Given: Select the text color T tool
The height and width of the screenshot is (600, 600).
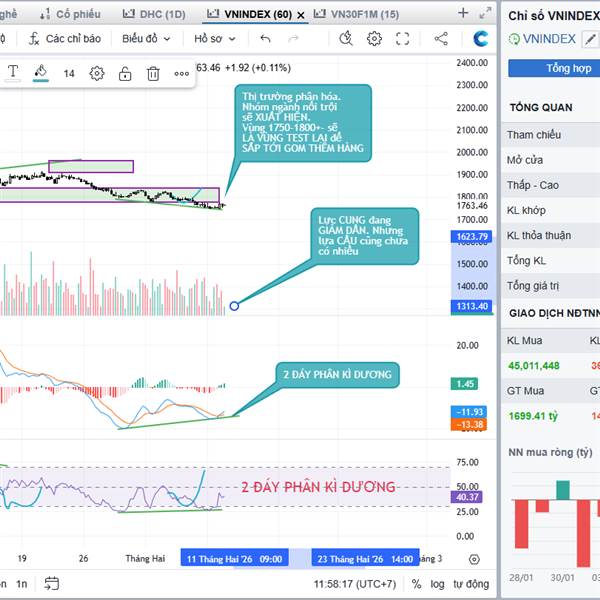Looking at the screenshot, I should pyautogui.click(x=13, y=72).
